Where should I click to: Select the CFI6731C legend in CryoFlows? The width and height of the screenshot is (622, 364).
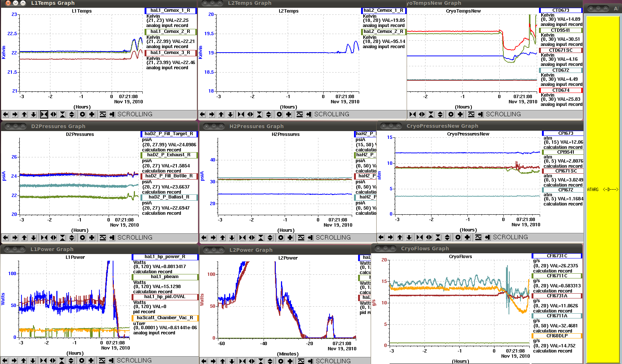(x=557, y=256)
